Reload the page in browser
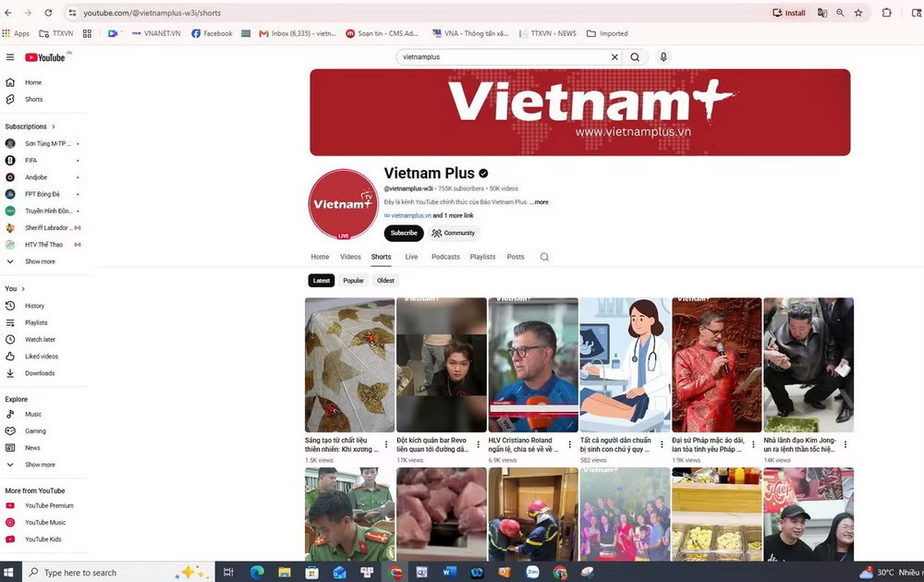The image size is (924, 582). coord(48,12)
